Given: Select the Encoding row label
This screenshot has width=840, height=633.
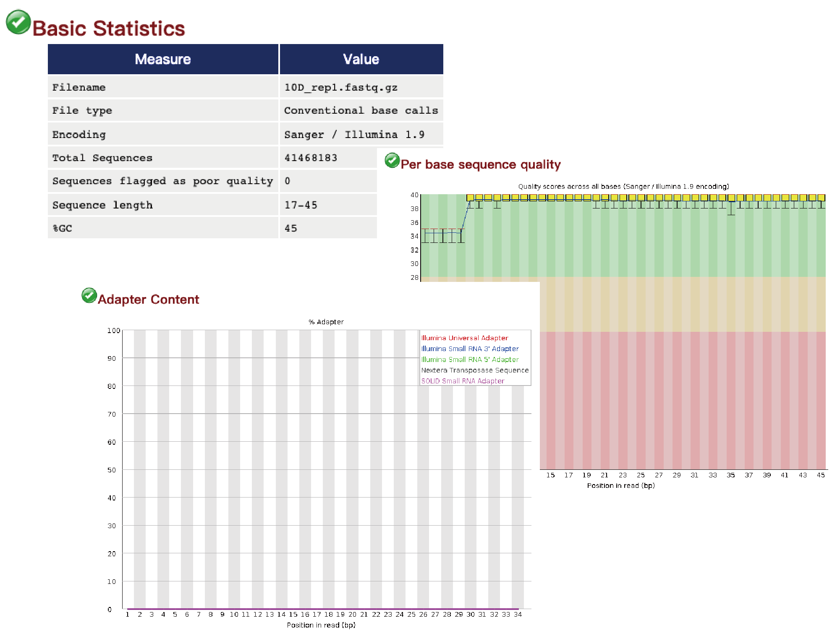Looking at the screenshot, I should pyautogui.click(x=79, y=135).
